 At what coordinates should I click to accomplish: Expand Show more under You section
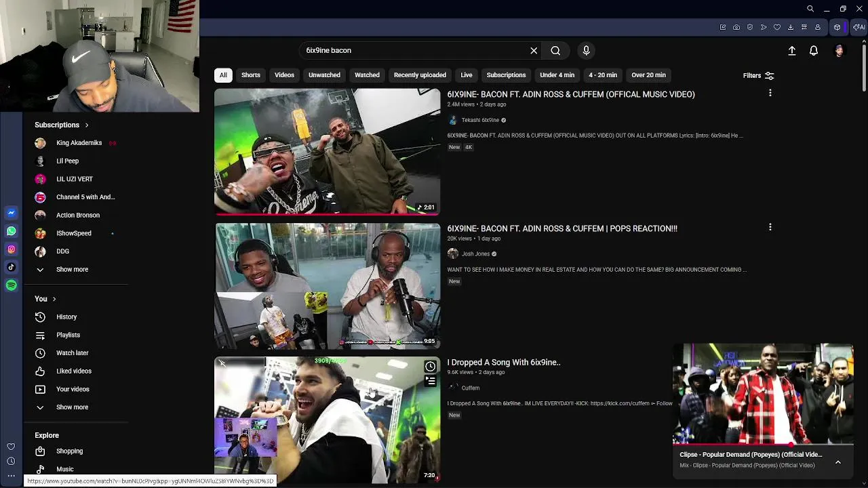tap(72, 407)
